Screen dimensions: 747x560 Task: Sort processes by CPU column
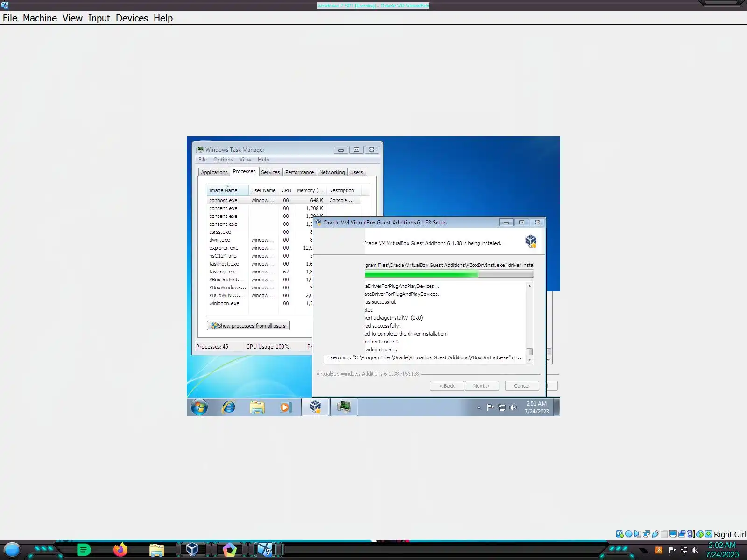pos(286,190)
